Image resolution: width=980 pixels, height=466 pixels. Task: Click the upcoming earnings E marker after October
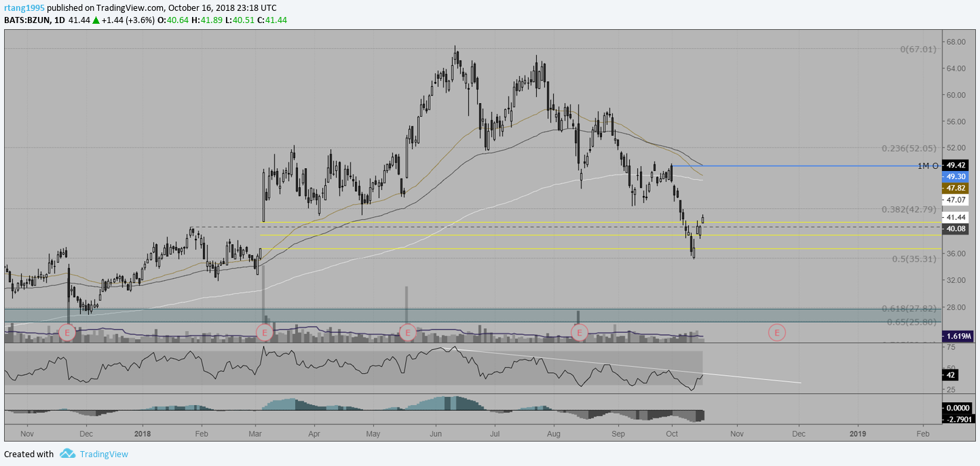[776, 332]
